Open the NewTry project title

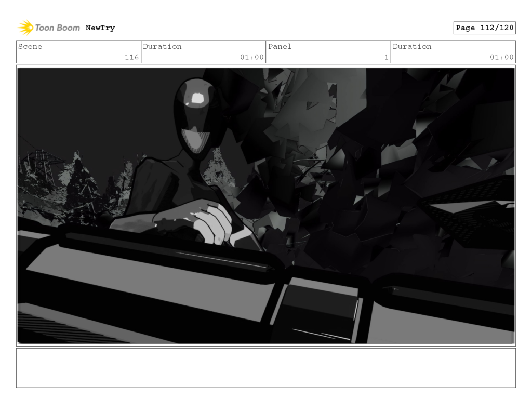(x=100, y=28)
